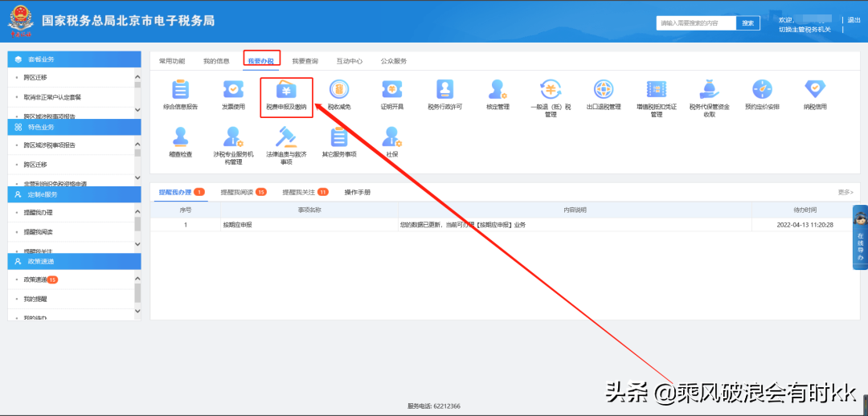Viewport: 868px width, 416px height.
Task: Select 提醒我关注 tab above the table
Action: 305,192
